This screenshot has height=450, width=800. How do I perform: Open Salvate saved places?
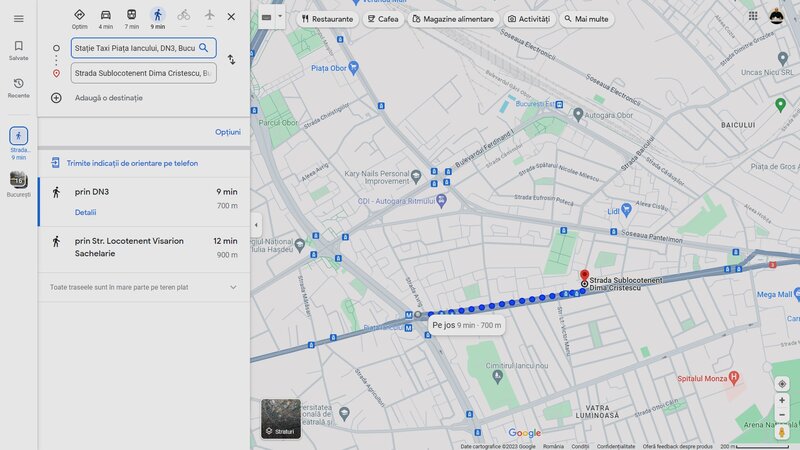18,51
